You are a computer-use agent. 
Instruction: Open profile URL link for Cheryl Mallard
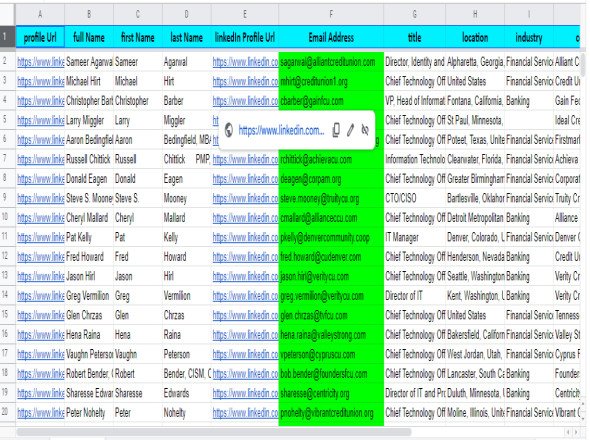tap(41, 218)
